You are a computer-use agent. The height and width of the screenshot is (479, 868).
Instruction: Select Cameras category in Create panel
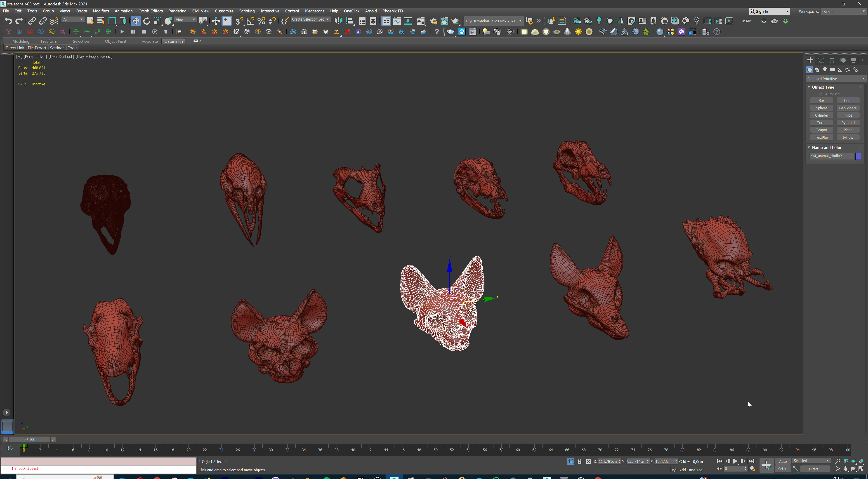(x=832, y=70)
